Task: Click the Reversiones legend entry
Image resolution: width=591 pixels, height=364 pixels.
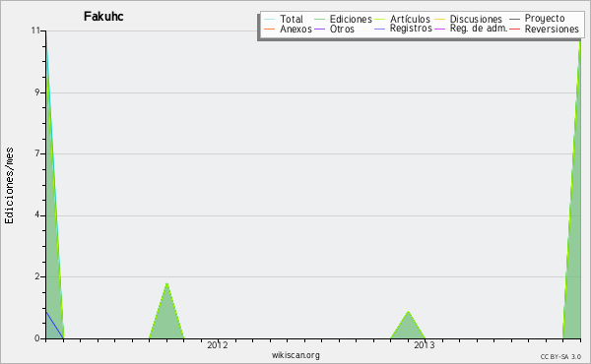Action: pos(545,29)
